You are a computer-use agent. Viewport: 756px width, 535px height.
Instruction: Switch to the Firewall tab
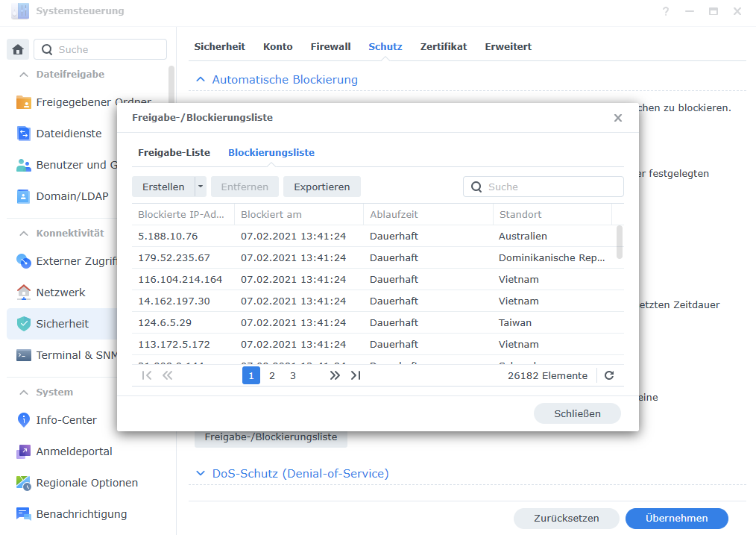330,46
